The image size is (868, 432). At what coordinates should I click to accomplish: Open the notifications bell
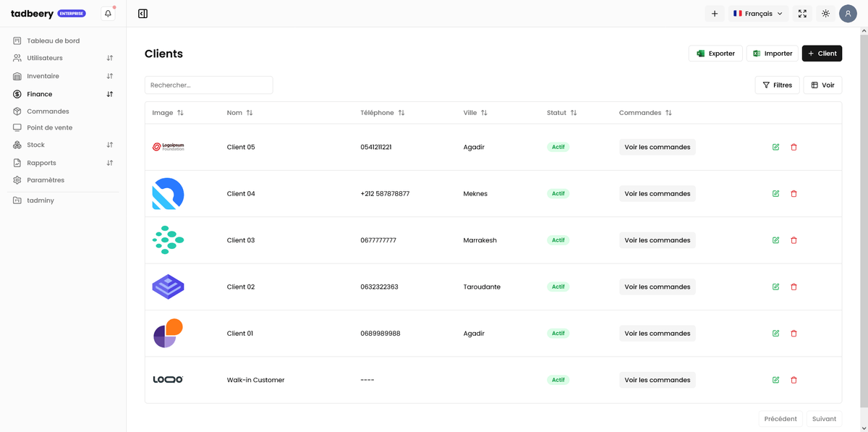(x=108, y=14)
